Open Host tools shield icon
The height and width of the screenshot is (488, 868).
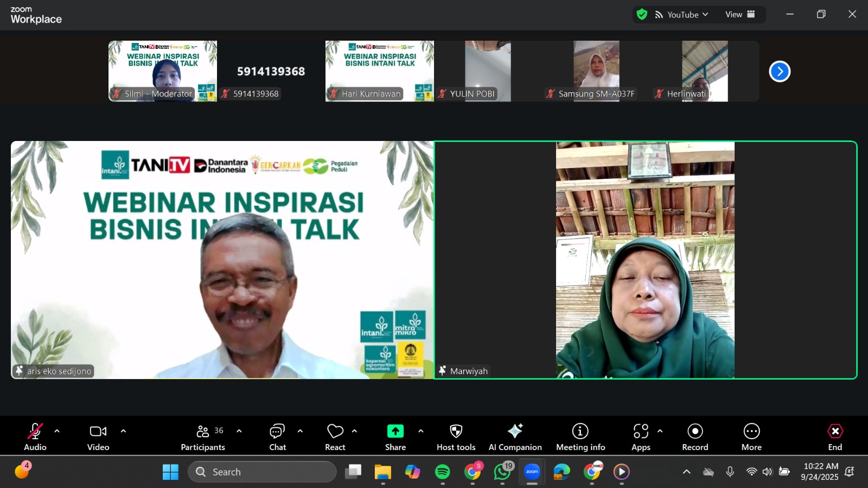coord(456,432)
